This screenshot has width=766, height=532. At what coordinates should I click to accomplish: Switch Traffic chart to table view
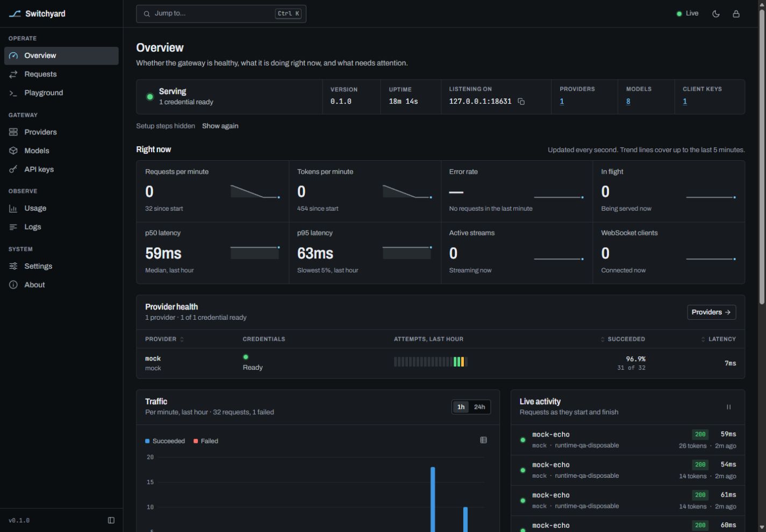point(483,440)
